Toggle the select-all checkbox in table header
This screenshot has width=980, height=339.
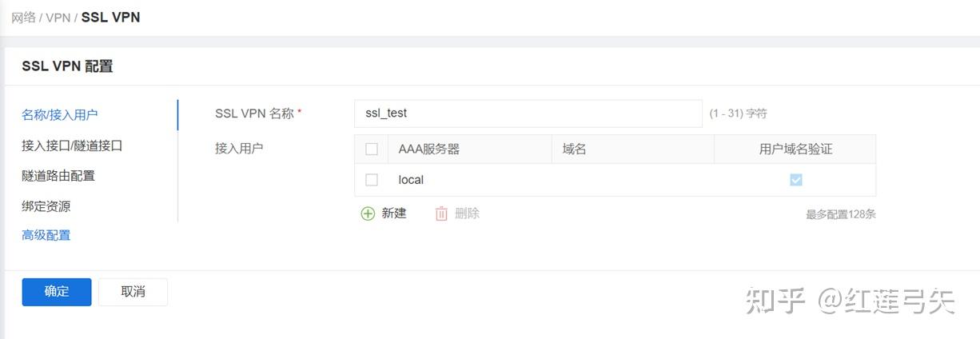[x=372, y=150]
